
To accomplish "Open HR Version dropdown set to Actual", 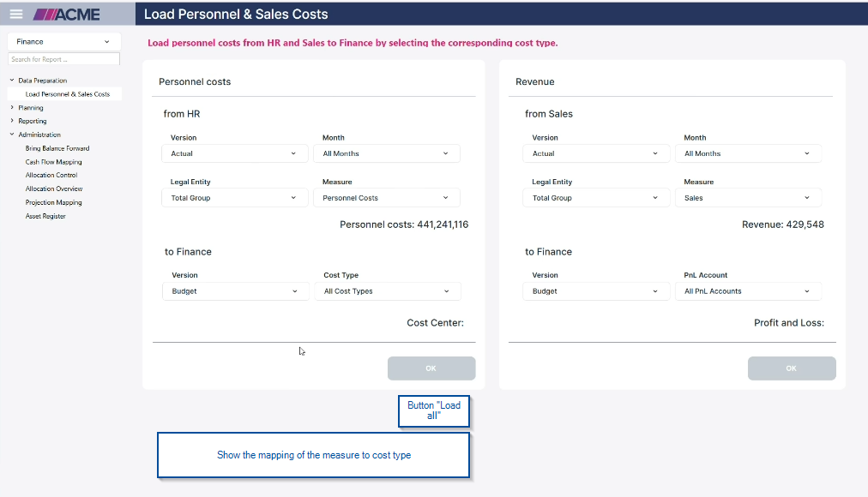I will 234,153.
